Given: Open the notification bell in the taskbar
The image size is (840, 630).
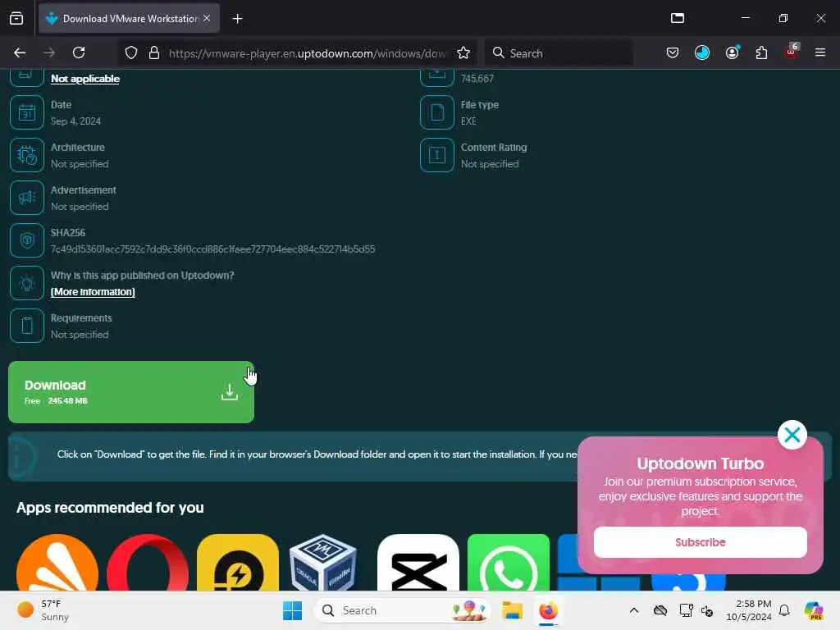Looking at the screenshot, I should 784,610.
